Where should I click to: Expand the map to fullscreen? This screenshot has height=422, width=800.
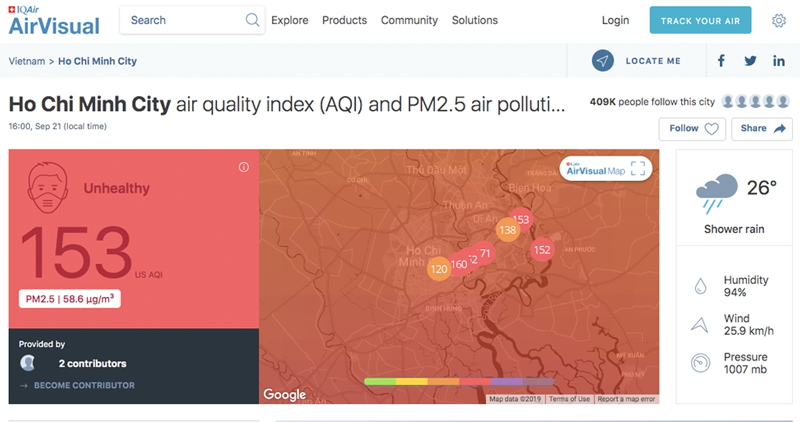[640, 169]
